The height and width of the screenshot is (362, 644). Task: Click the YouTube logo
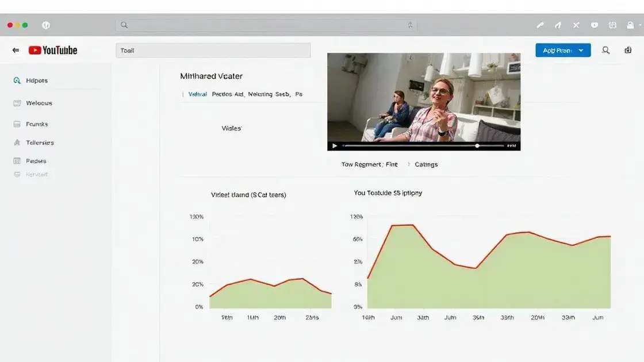(x=52, y=50)
